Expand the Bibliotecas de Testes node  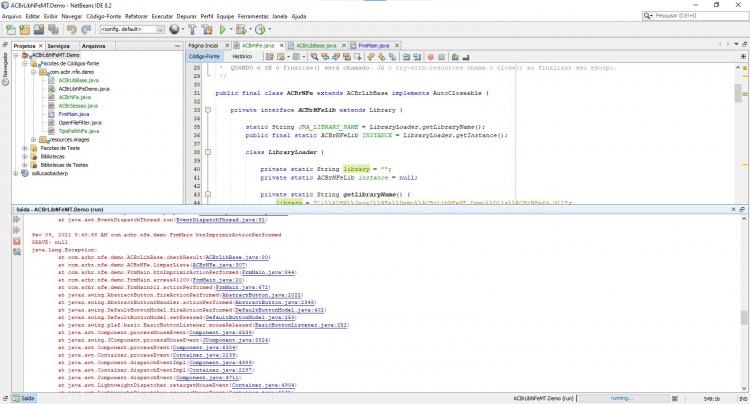(25, 165)
